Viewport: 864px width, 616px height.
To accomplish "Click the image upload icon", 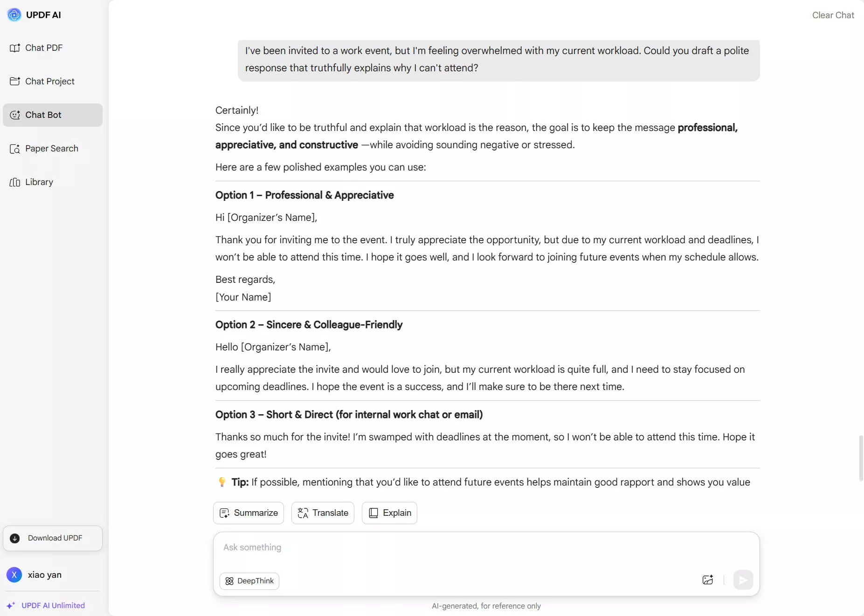I will point(707,580).
